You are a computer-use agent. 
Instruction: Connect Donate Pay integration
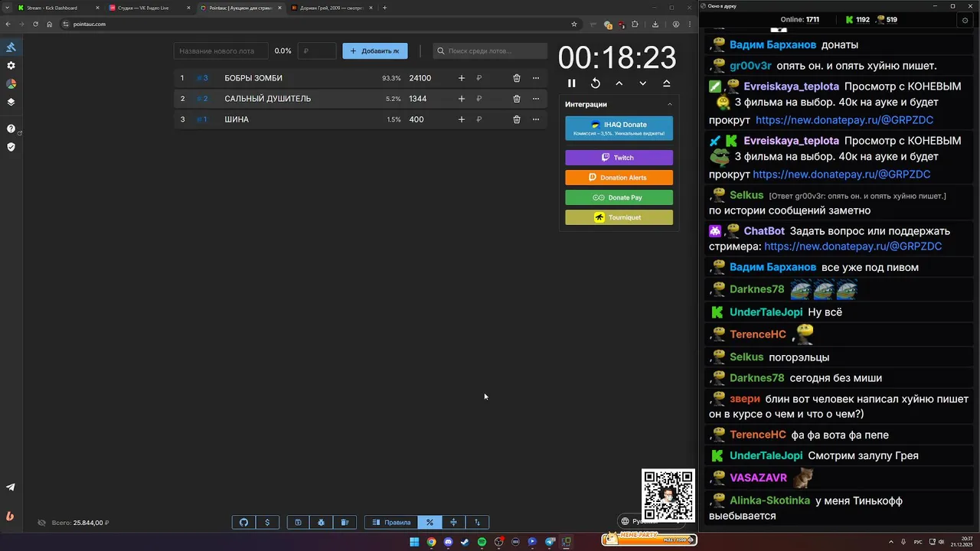[619, 197]
